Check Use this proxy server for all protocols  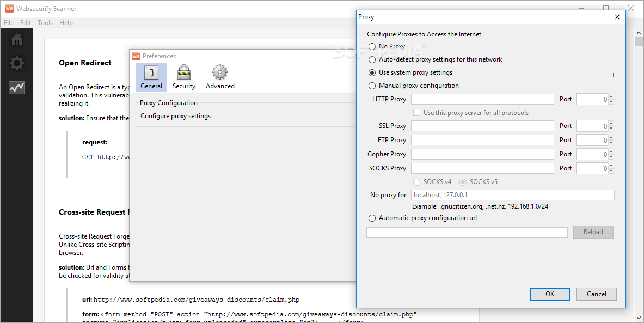point(416,113)
